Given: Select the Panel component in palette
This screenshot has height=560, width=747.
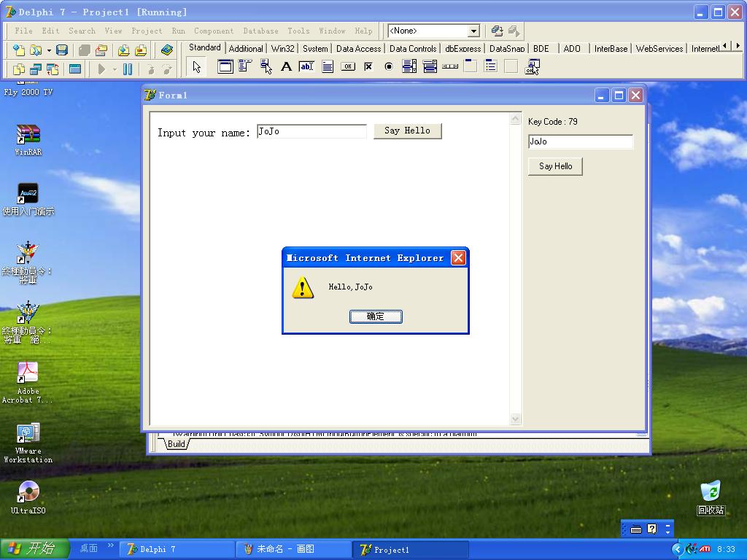Looking at the screenshot, I should pos(511,66).
